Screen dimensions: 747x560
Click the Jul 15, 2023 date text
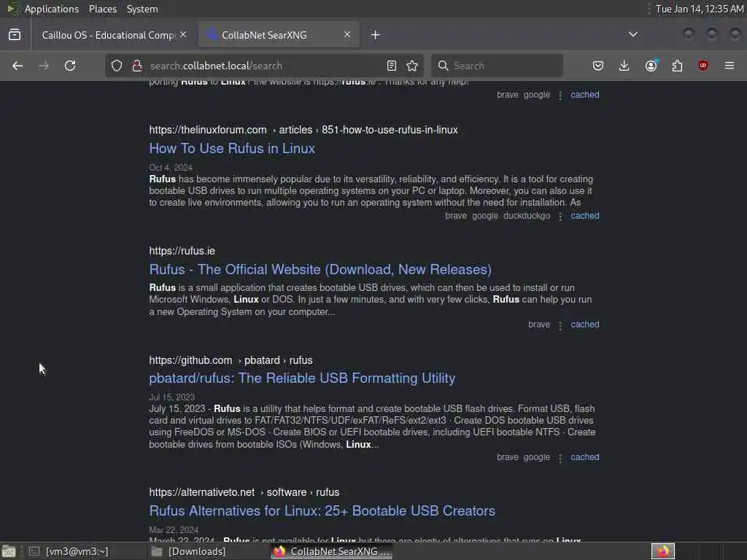pyautogui.click(x=172, y=397)
